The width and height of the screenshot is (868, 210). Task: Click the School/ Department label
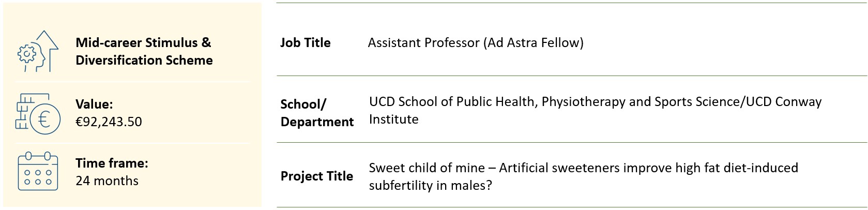click(x=317, y=113)
